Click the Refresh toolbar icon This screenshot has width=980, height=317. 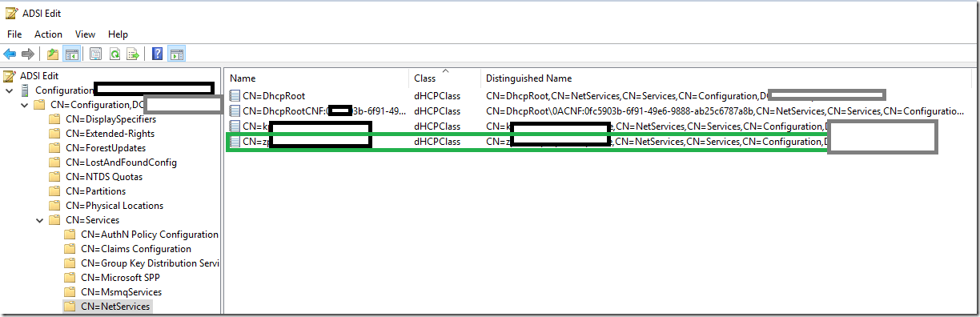point(114,54)
